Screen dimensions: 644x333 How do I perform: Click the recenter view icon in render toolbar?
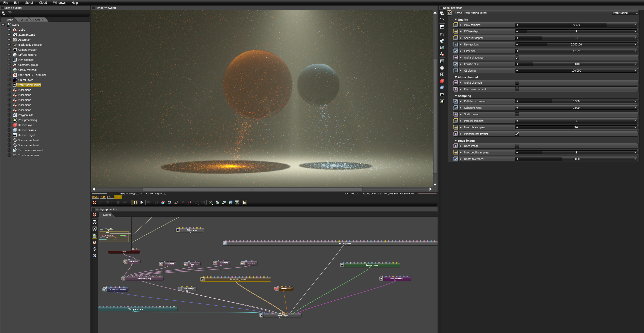tap(95, 202)
